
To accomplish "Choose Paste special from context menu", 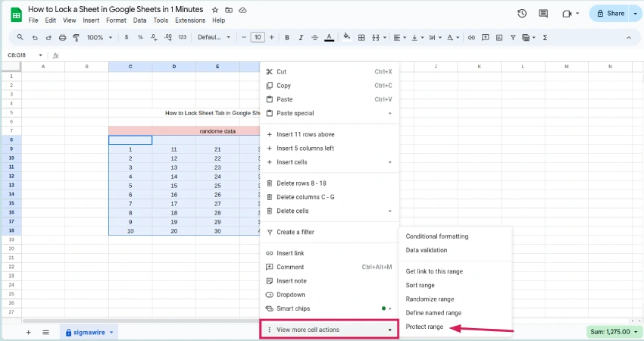I will pyautogui.click(x=330, y=113).
